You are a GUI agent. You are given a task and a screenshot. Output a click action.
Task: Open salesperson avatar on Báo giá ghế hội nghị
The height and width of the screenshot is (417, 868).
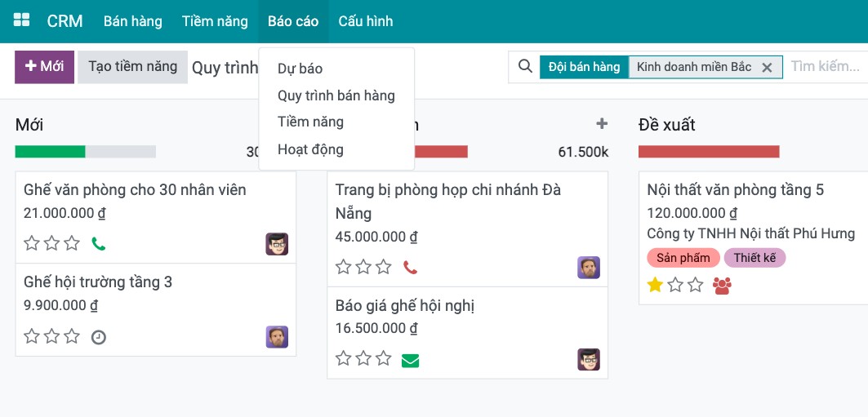pyautogui.click(x=589, y=360)
